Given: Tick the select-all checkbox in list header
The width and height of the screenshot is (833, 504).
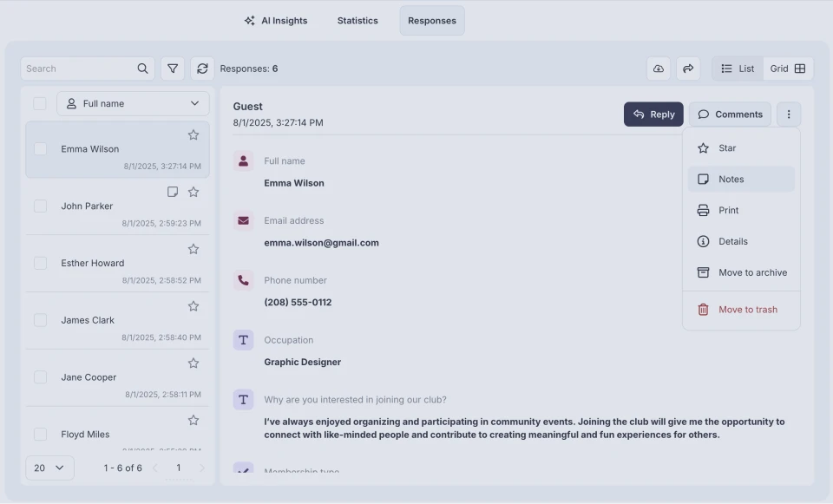Looking at the screenshot, I should click(x=40, y=102).
